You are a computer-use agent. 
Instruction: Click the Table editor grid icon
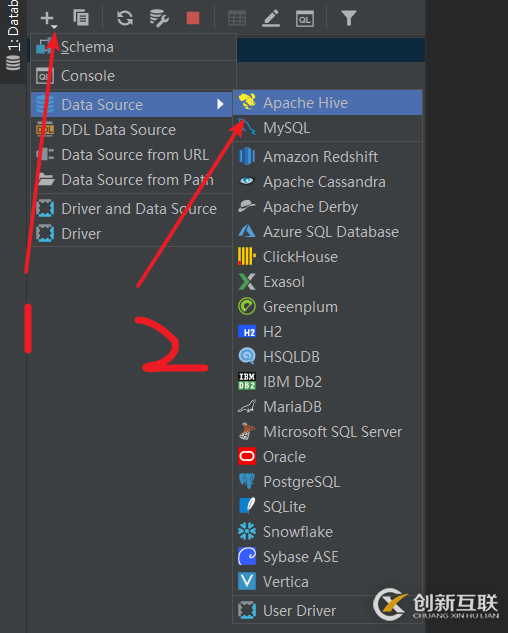pyautogui.click(x=237, y=19)
